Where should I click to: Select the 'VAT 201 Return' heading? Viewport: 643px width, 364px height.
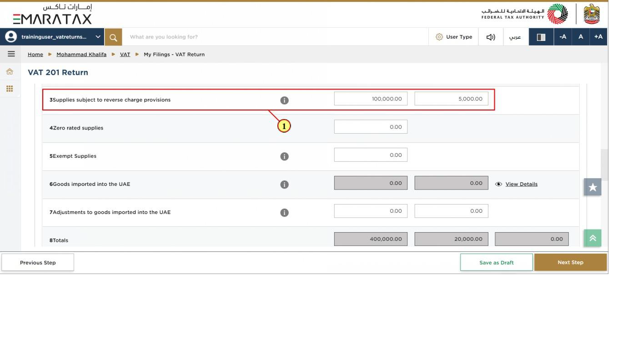[58, 72]
